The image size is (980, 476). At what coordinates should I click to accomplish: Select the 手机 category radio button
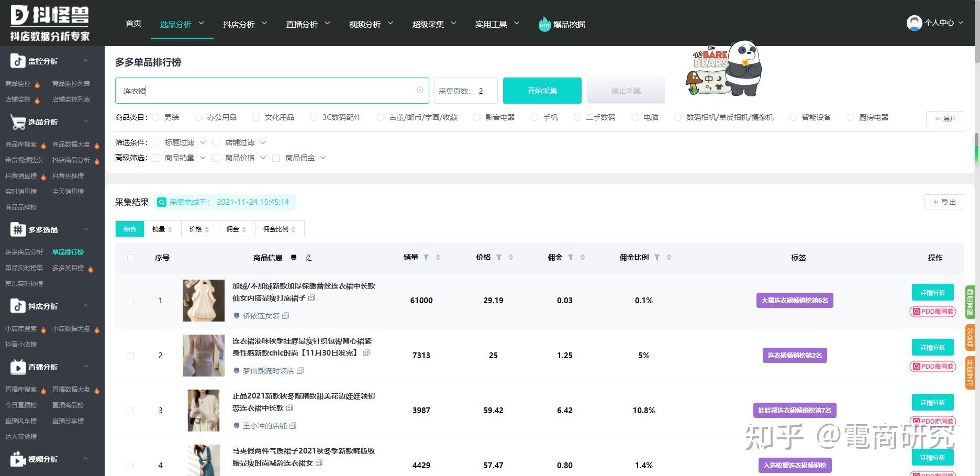(534, 117)
